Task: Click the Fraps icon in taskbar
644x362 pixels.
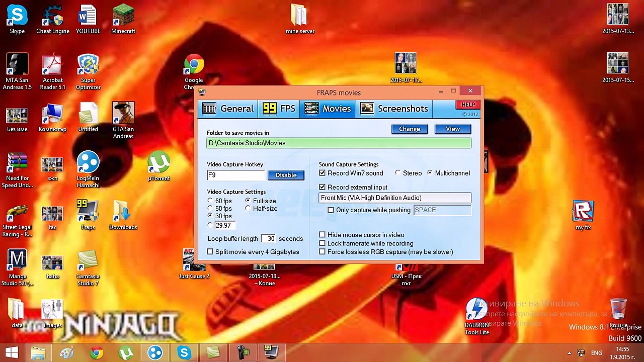Action: click(272, 352)
